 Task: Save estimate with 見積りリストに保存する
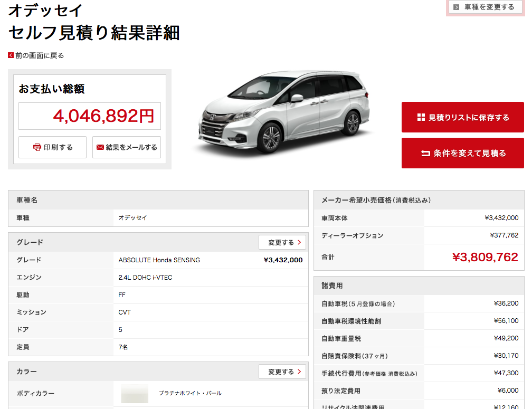[x=463, y=117]
